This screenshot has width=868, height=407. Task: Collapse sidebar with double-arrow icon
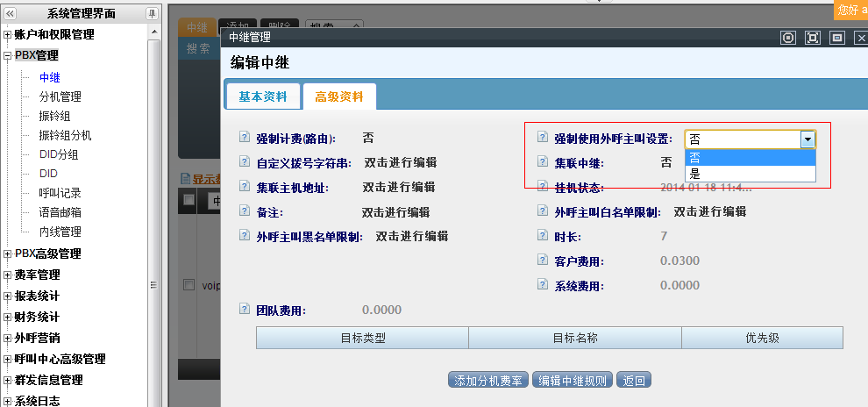click(x=11, y=13)
